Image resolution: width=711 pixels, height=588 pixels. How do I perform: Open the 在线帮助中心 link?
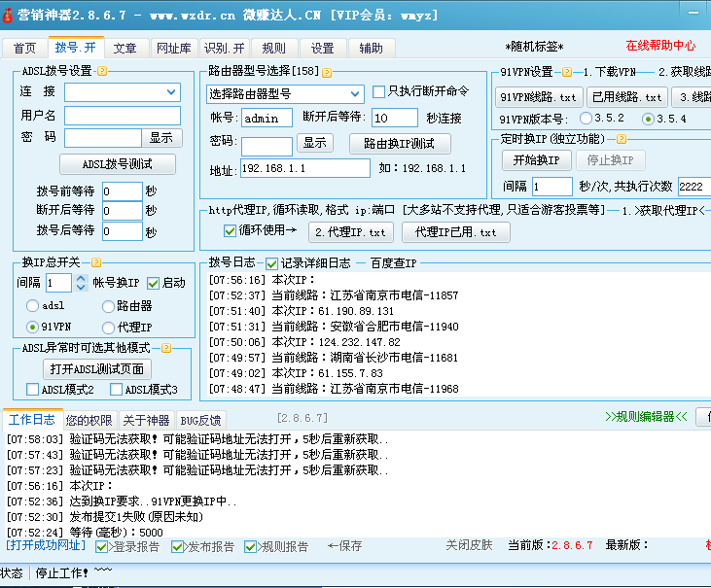click(660, 46)
